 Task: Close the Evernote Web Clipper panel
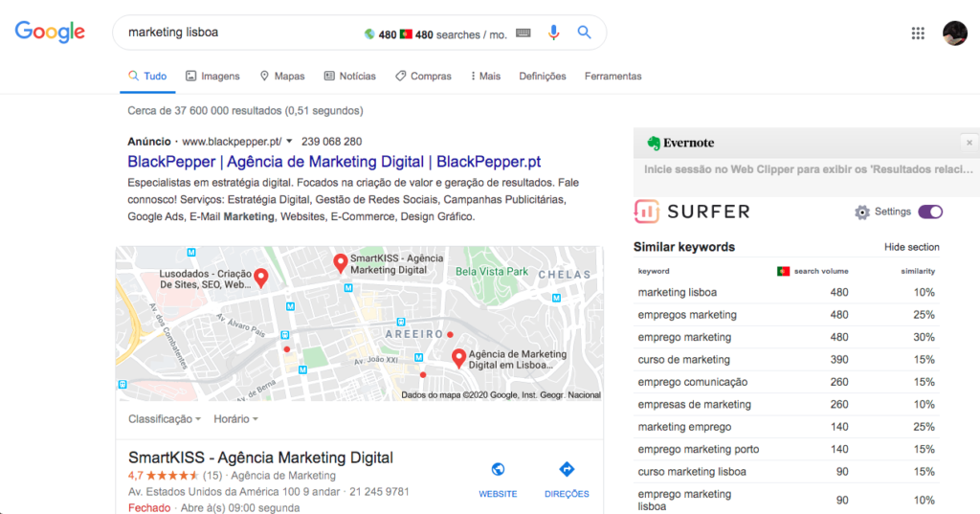pyautogui.click(x=969, y=143)
